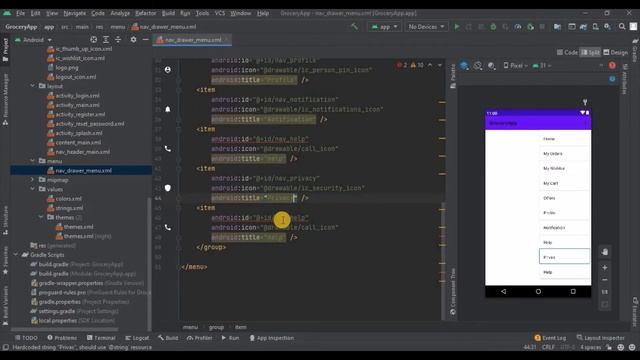Click the Project panel horizontal scrollbar
The width and height of the screenshot is (640, 360).
pos(64,329)
